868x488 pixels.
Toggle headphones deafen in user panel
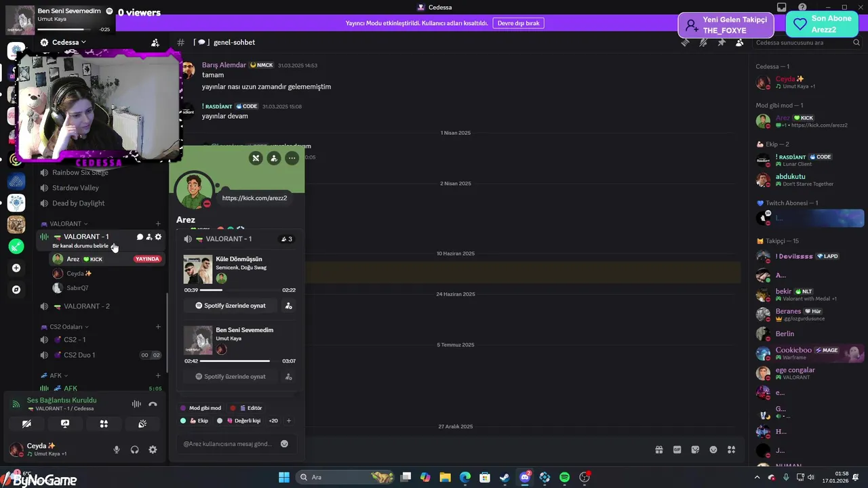pos(135,449)
